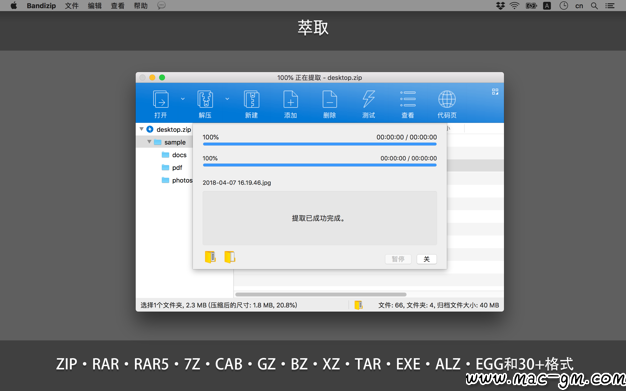This screenshot has width=626, height=391.
Task: Click the file name 2018-04-07 16.19.46.jpg
Action: (237, 183)
